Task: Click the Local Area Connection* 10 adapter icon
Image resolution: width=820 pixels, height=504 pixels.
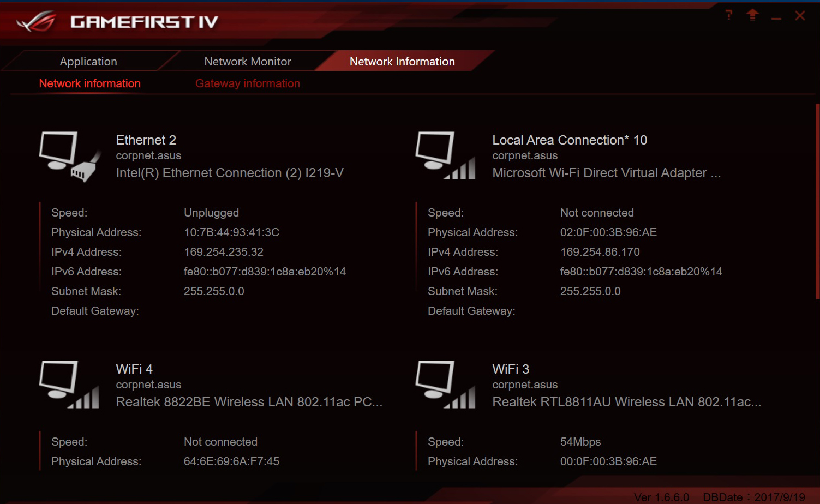Action: point(445,156)
